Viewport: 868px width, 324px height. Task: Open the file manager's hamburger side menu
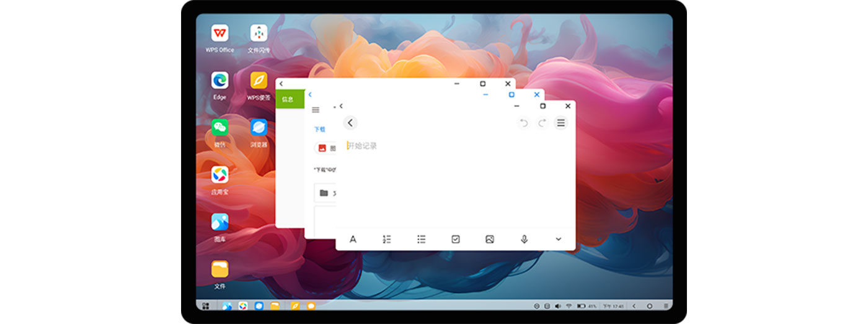(x=316, y=110)
